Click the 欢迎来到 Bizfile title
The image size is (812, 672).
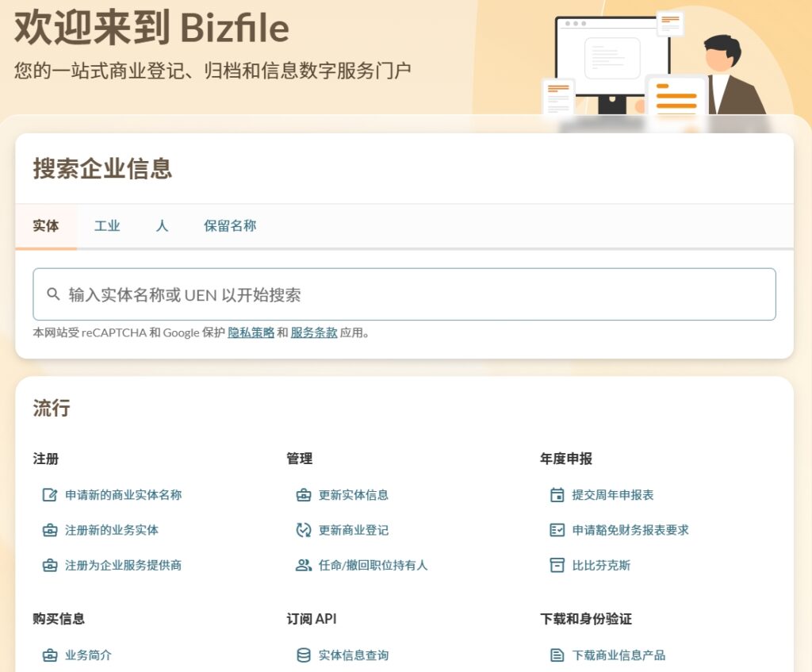151,28
